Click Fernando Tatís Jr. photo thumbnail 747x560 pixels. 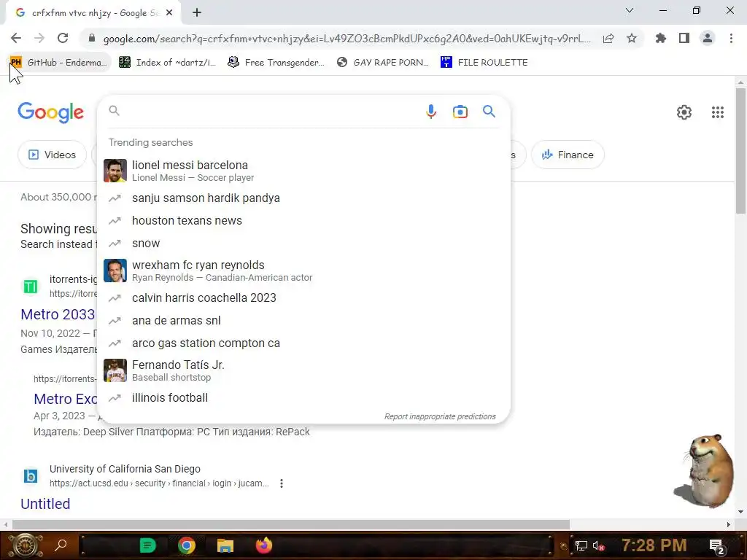coord(115,370)
